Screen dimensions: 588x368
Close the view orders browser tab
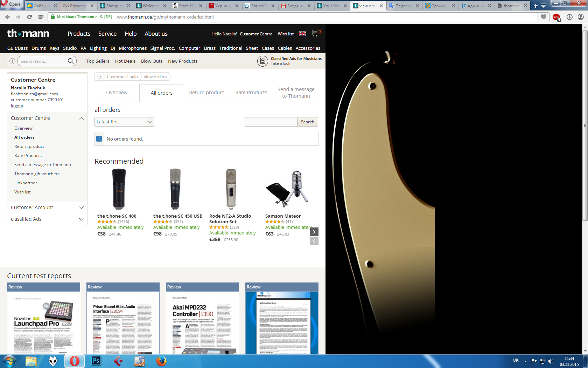(381, 6)
